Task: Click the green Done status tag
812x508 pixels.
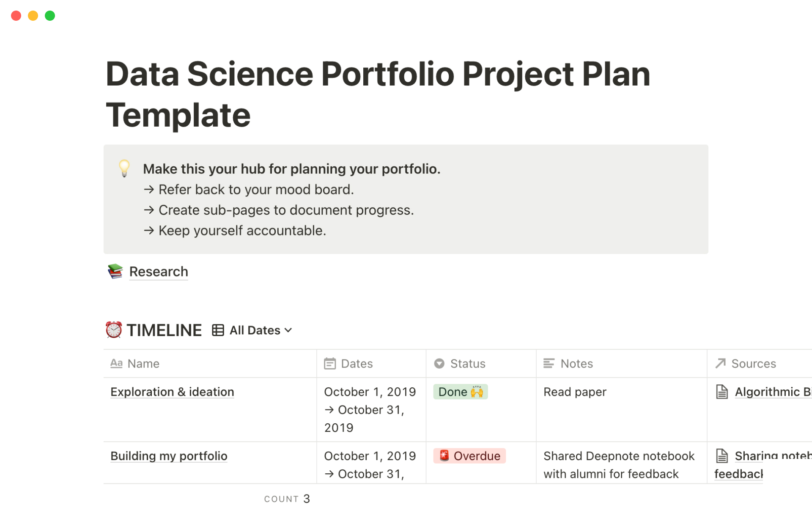Action: pos(460,392)
